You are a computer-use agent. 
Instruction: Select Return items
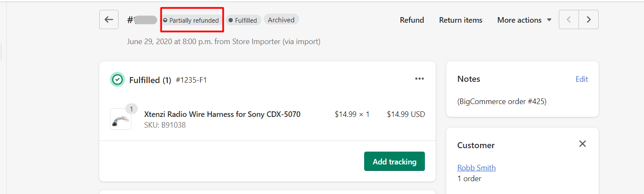[460, 20]
